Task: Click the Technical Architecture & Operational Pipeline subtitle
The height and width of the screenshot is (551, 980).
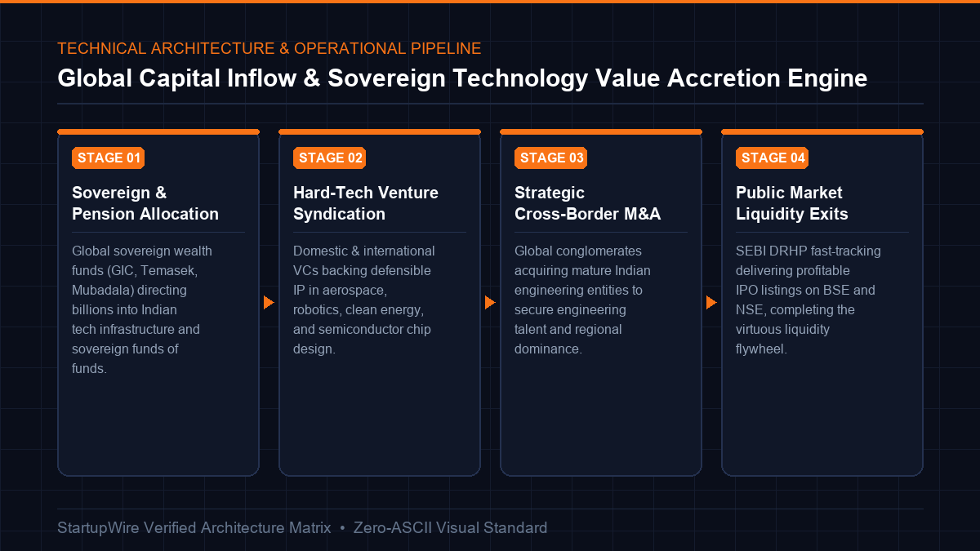Action: (x=269, y=48)
